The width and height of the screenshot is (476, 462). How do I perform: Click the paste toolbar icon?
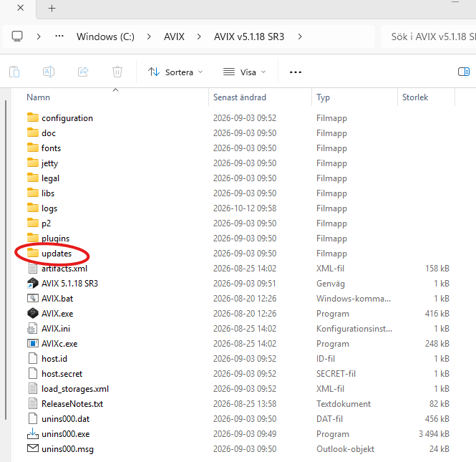point(14,72)
